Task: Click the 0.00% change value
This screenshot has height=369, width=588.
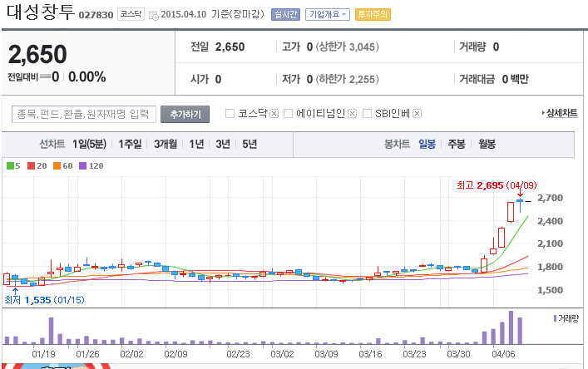Action: point(87,76)
